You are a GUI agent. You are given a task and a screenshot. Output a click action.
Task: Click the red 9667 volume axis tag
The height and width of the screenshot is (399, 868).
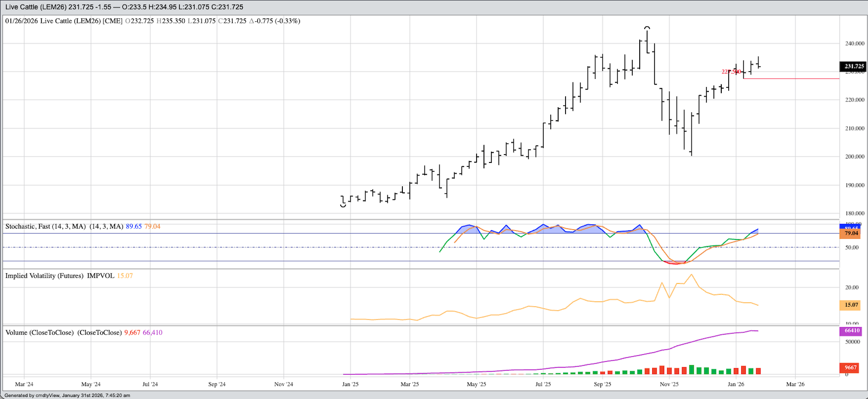pyautogui.click(x=851, y=368)
